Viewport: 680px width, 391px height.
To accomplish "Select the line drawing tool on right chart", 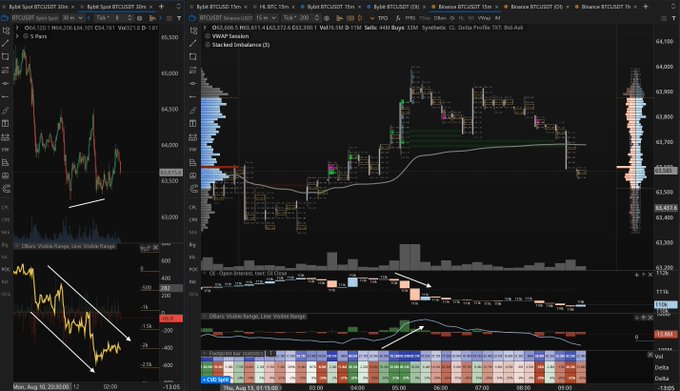I will click(193, 43).
